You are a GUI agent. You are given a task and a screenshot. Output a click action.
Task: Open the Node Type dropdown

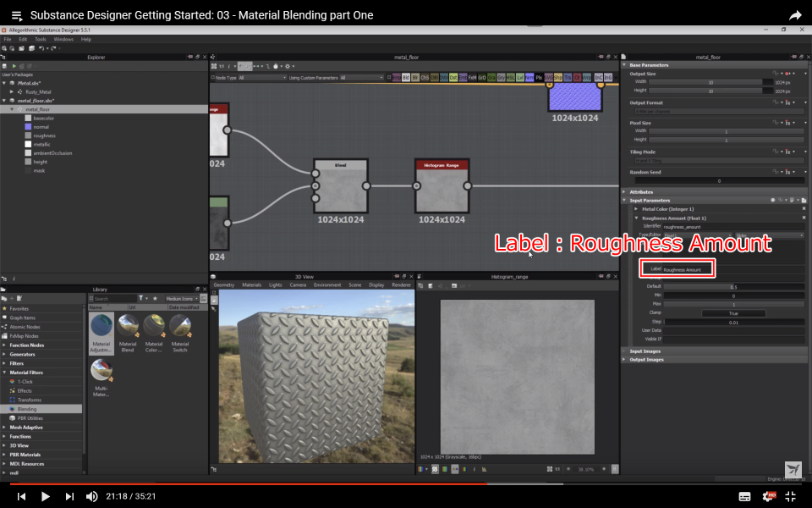pos(262,78)
